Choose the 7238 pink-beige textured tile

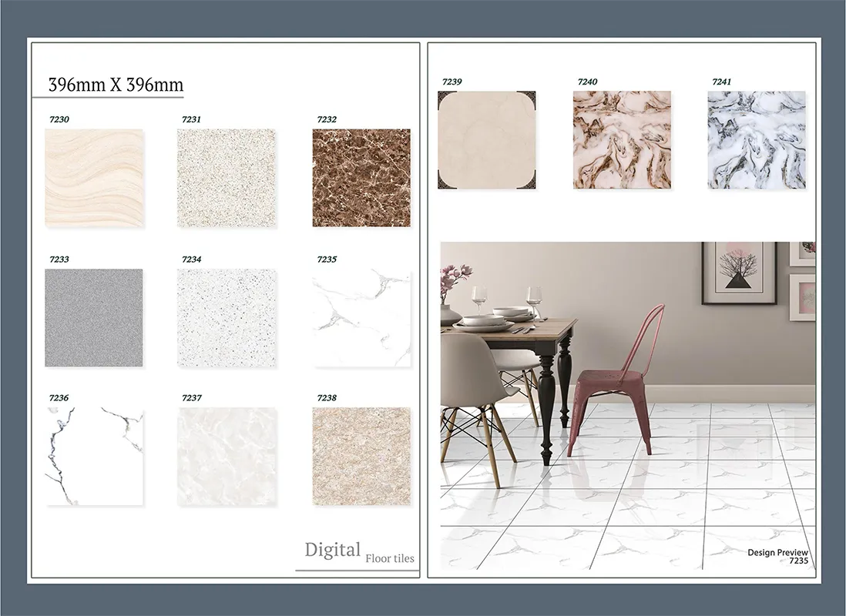pyautogui.click(x=361, y=457)
